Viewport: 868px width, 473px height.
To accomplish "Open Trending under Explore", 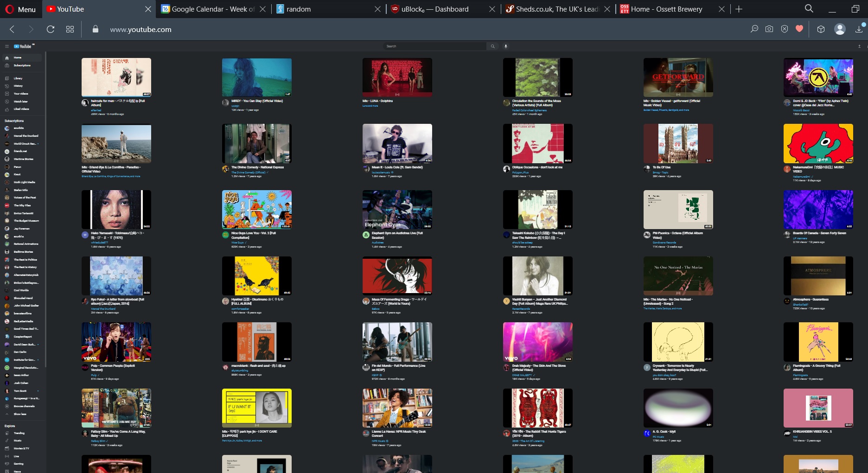I will [23, 433].
